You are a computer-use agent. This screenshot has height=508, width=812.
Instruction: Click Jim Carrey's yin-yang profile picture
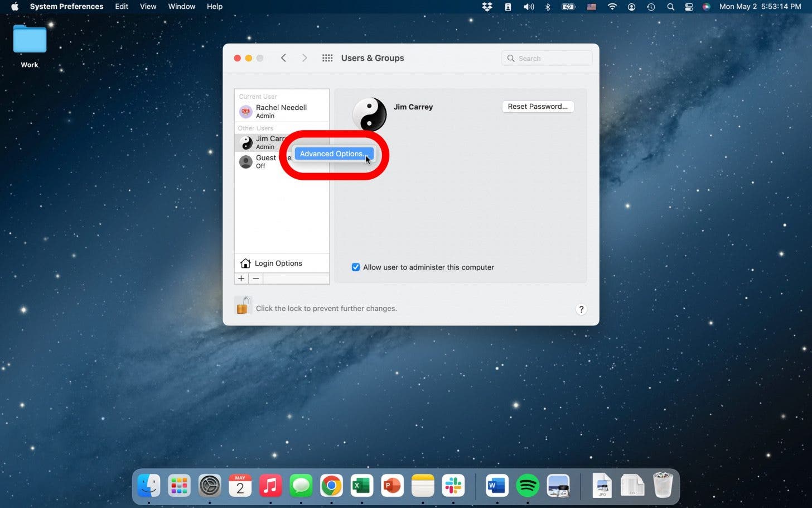(369, 114)
